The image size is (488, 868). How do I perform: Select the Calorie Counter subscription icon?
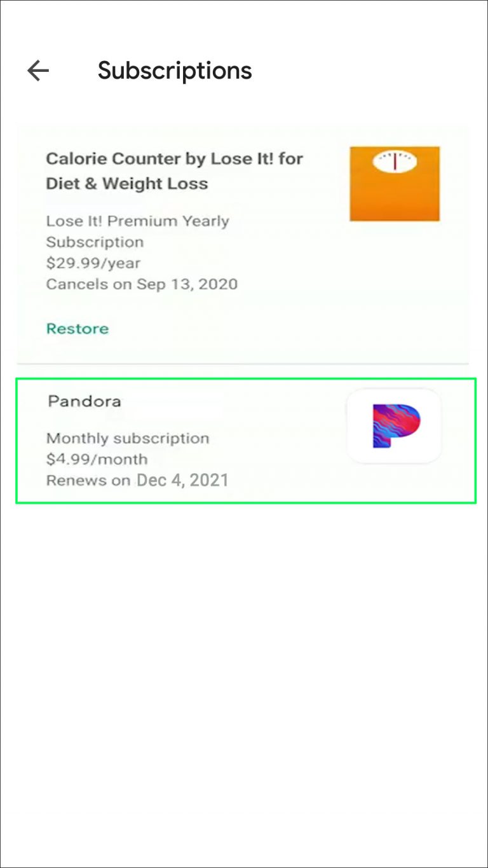(395, 183)
